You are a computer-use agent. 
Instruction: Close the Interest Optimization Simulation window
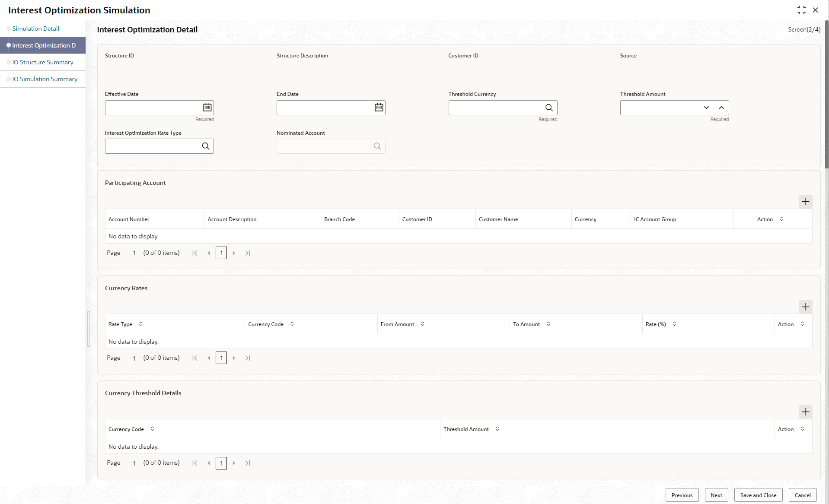pyautogui.click(x=816, y=10)
